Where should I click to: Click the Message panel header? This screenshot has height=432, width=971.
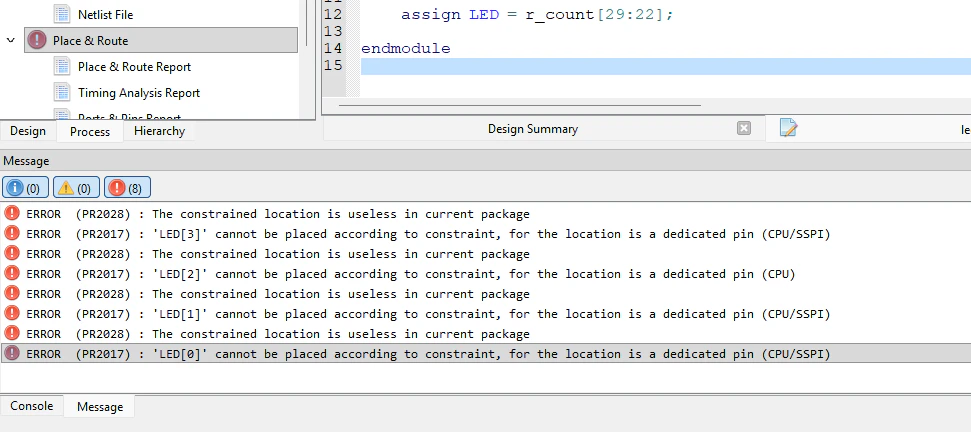(x=486, y=161)
